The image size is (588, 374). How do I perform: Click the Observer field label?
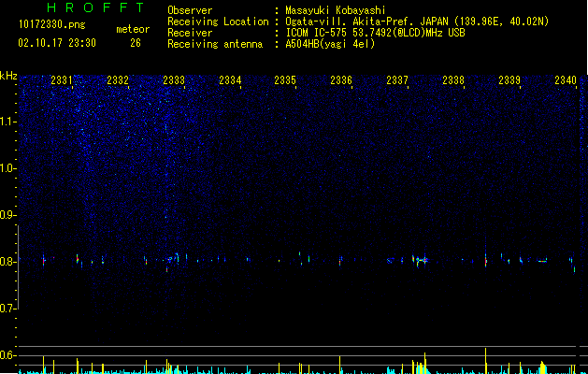[x=190, y=10]
